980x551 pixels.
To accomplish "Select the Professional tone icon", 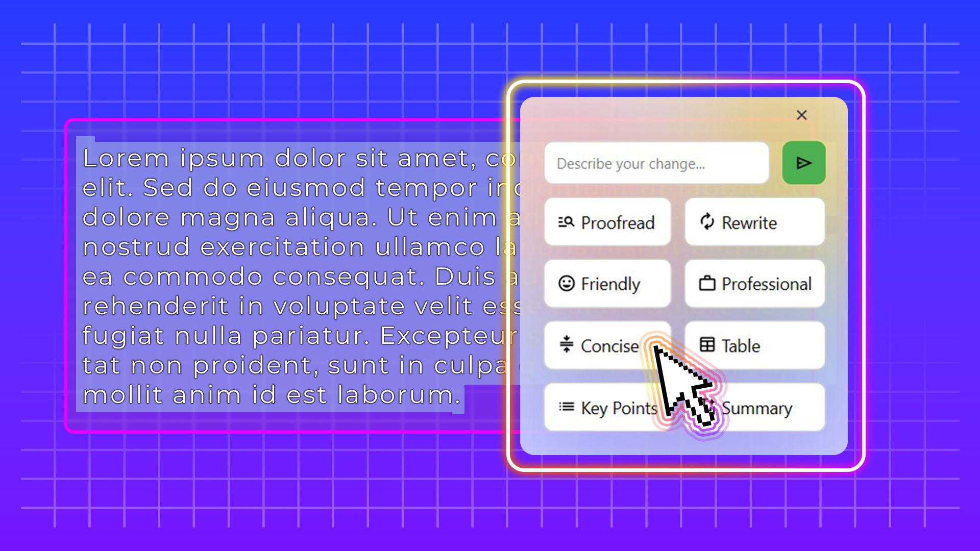I will point(707,283).
